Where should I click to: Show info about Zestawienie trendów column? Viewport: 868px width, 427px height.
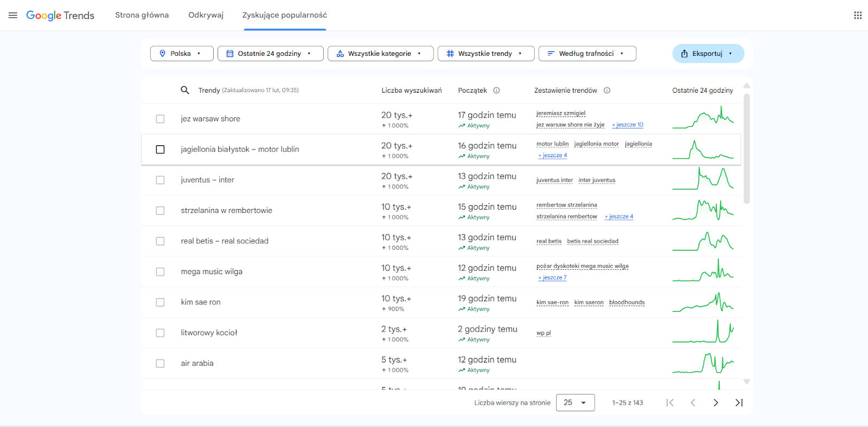tap(607, 90)
